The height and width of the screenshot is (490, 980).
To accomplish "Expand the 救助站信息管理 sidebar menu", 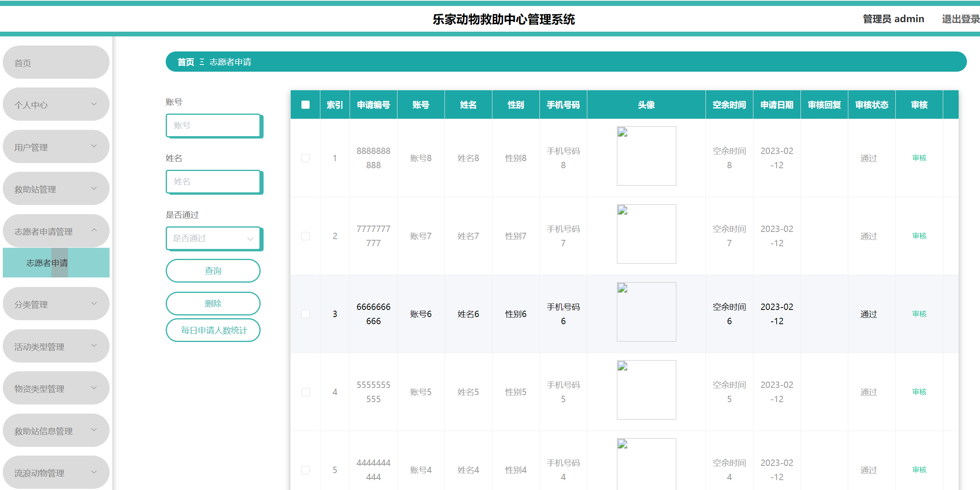I will (x=56, y=431).
